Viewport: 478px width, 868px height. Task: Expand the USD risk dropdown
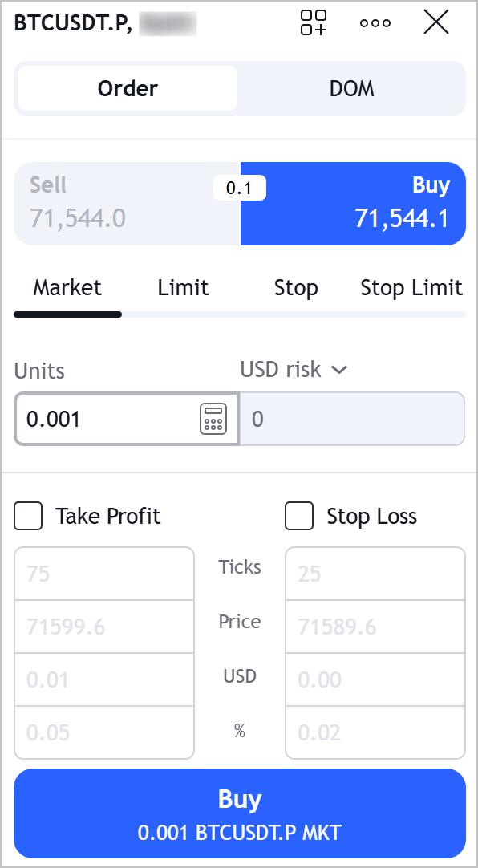[294, 369]
